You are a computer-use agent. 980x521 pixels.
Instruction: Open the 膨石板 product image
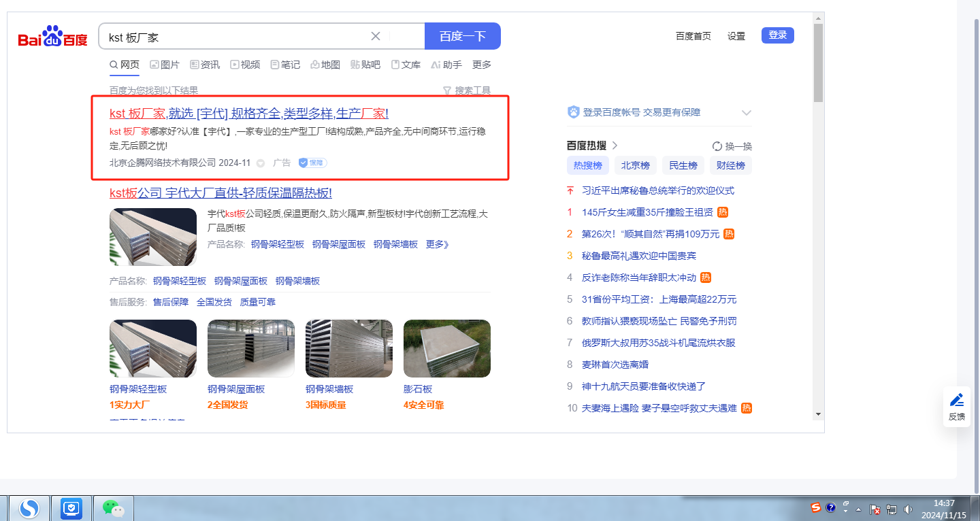447,348
